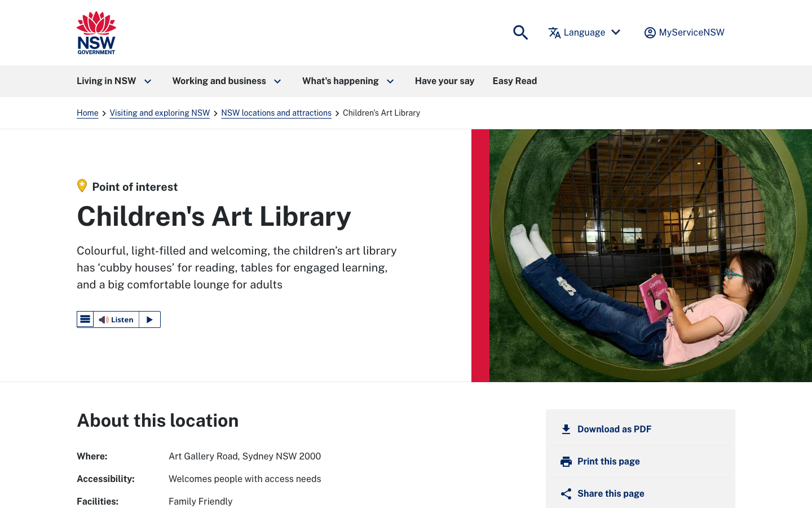
Task: Click Download as PDF
Action: 614,430
